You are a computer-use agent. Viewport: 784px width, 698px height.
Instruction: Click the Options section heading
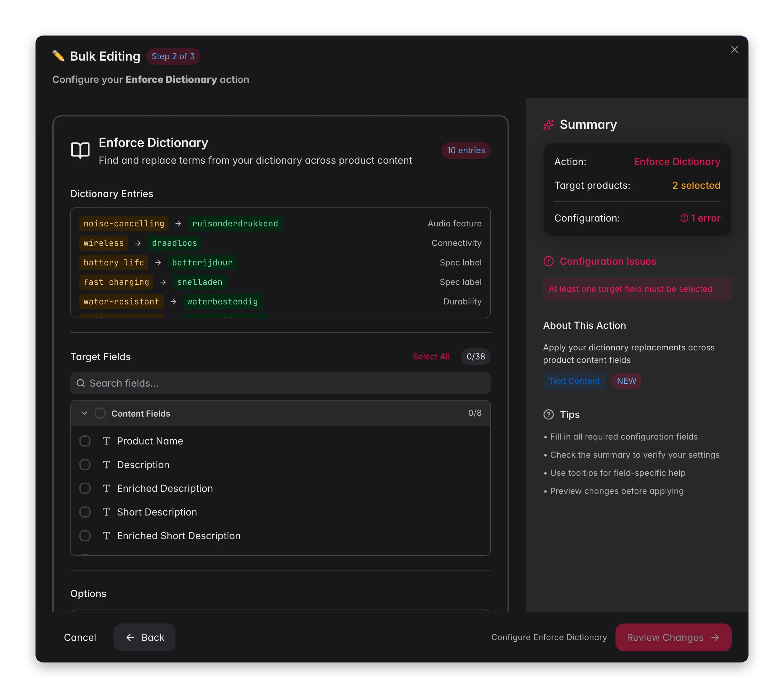click(x=88, y=594)
